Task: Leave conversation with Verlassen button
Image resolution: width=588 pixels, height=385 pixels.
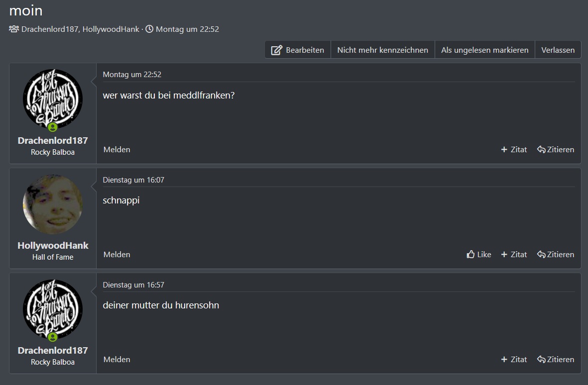Action: 558,50
